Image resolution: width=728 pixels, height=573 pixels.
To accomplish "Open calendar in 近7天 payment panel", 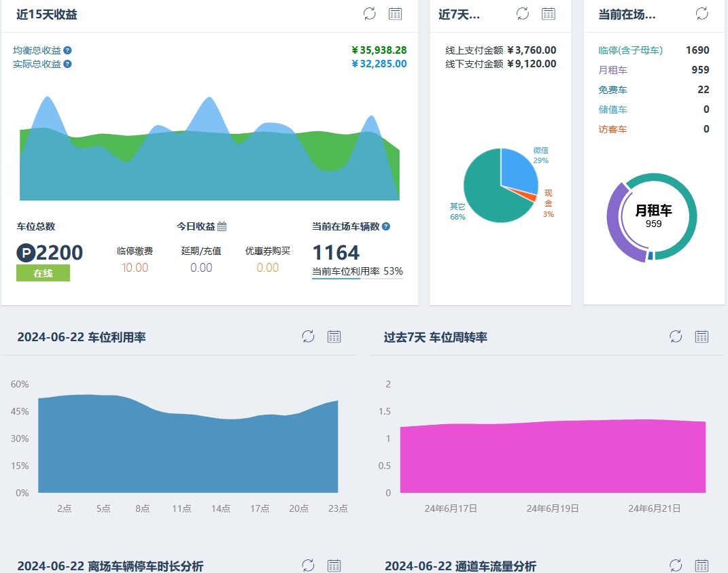I will pos(548,14).
